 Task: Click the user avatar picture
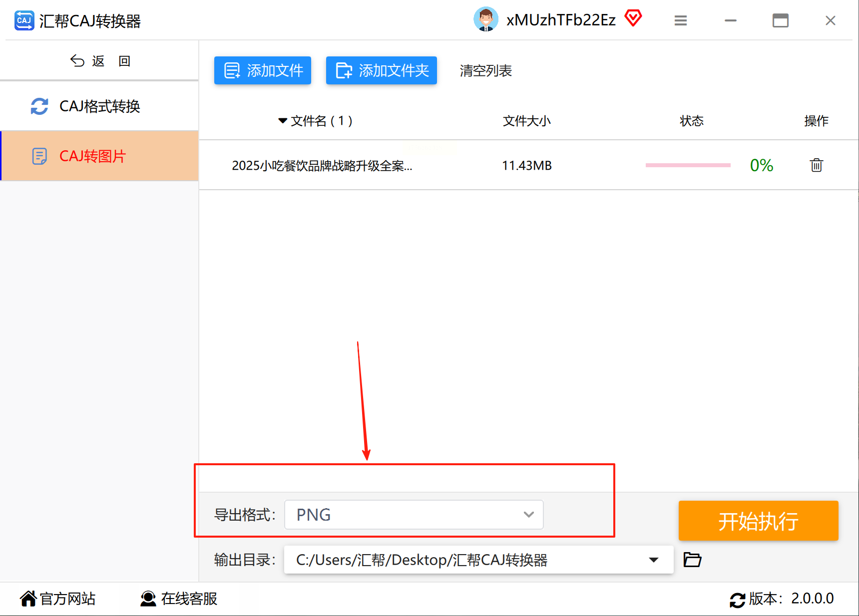coord(485,19)
